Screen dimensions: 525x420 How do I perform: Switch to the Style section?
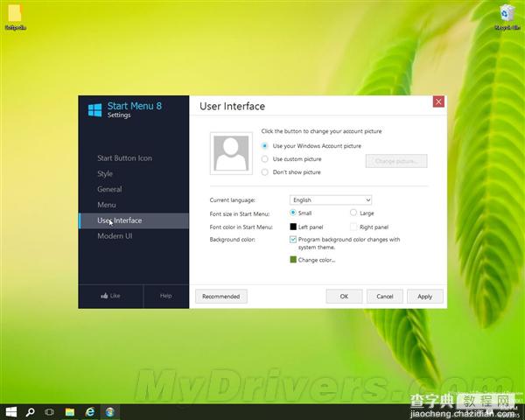pos(105,173)
